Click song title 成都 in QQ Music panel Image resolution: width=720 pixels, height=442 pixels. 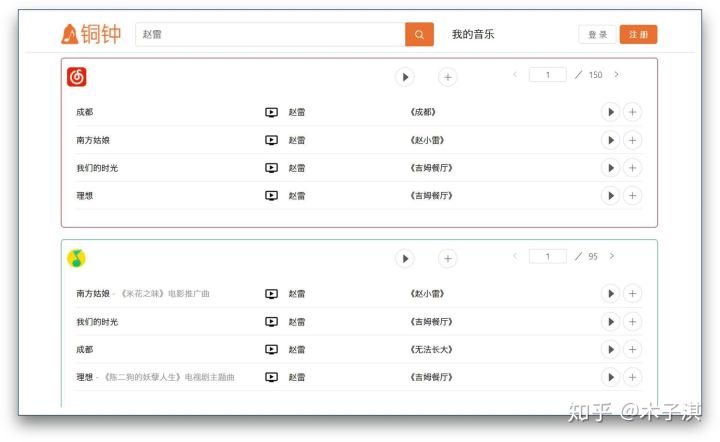tap(84, 349)
